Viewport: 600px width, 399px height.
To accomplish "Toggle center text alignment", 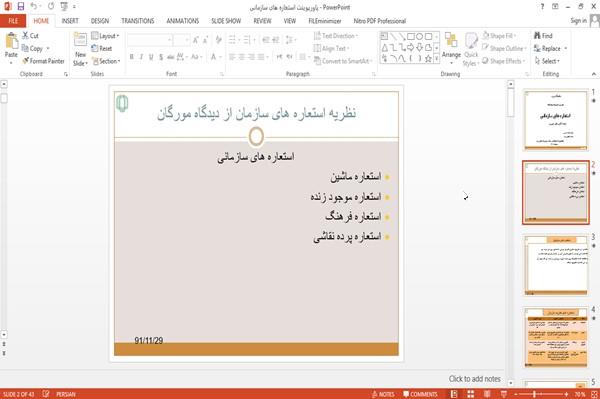I will [241, 57].
